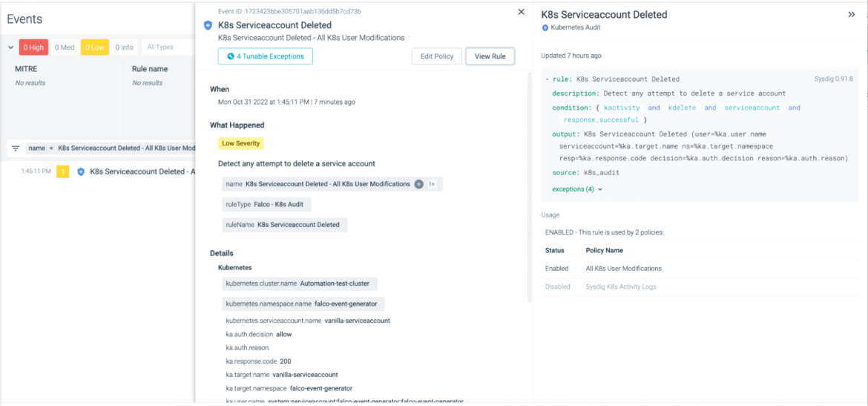Click the ka.target.namespace falco-event-generator row
The width and height of the screenshot is (868, 406).
click(x=289, y=388)
